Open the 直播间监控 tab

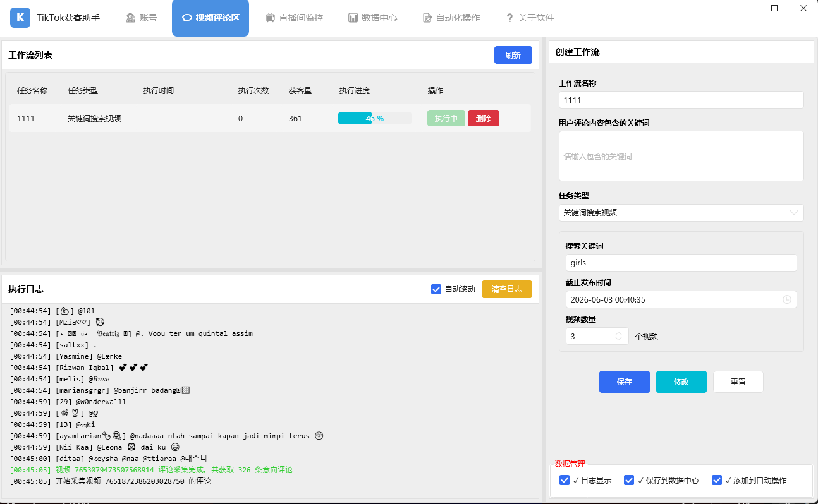pyautogui.click(x=294, y=18)
